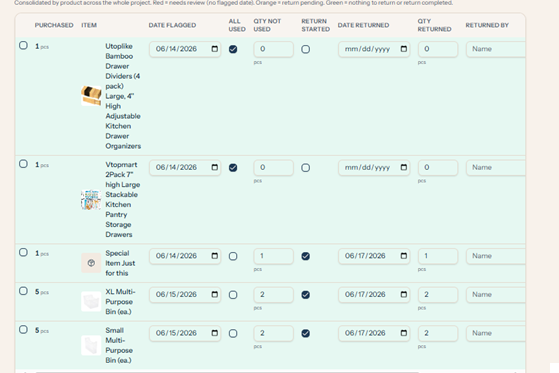Click the Utoplike Date Flagged 06/14/2026 text
This screenshot has height=373, width=559.
176,49
